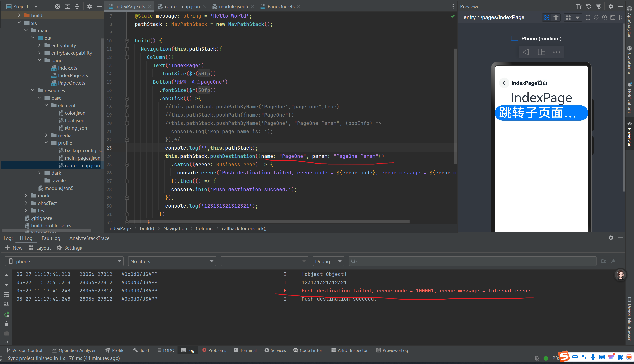634x364 pixels.
Task: Select the HiLog tab
Action: (26, 238)
